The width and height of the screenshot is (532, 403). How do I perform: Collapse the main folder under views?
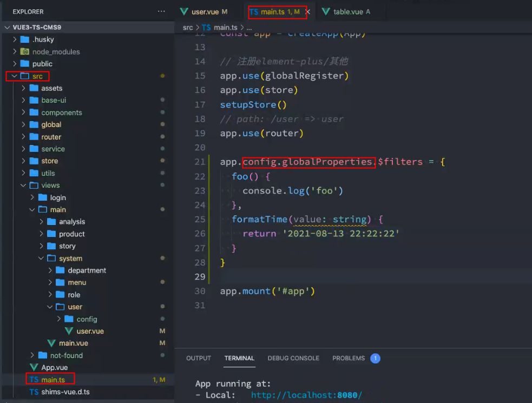coord(32,210)
